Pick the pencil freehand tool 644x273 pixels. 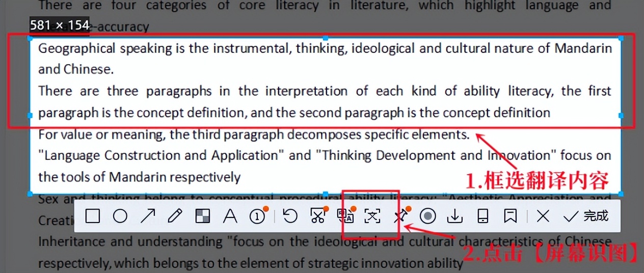[175, 216]
